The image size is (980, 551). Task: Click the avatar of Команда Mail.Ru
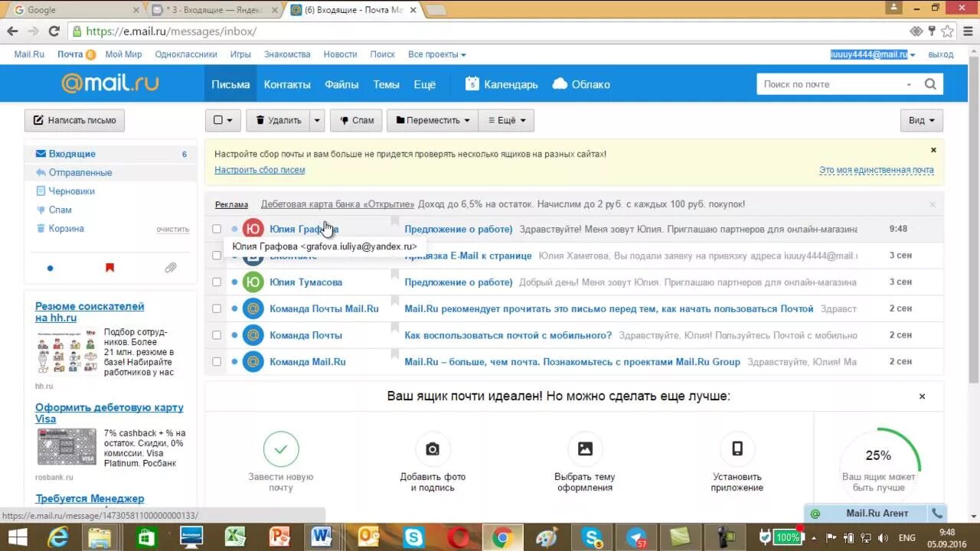[253, 361]
